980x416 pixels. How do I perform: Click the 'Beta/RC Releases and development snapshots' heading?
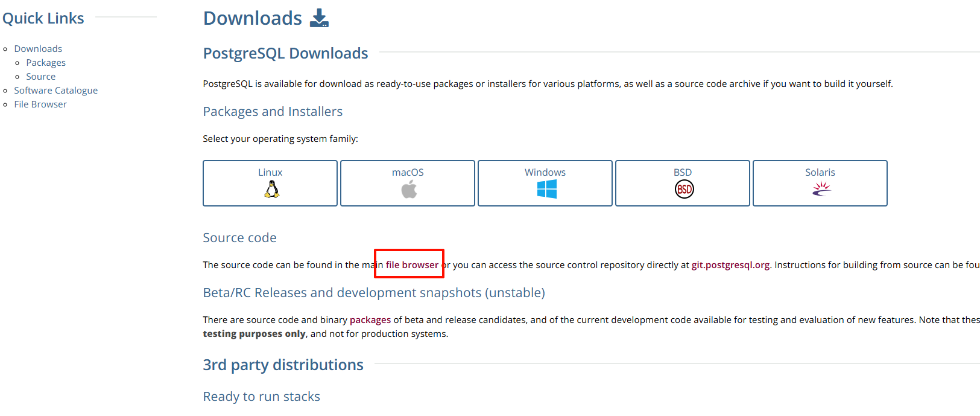(x=374, y=292)
